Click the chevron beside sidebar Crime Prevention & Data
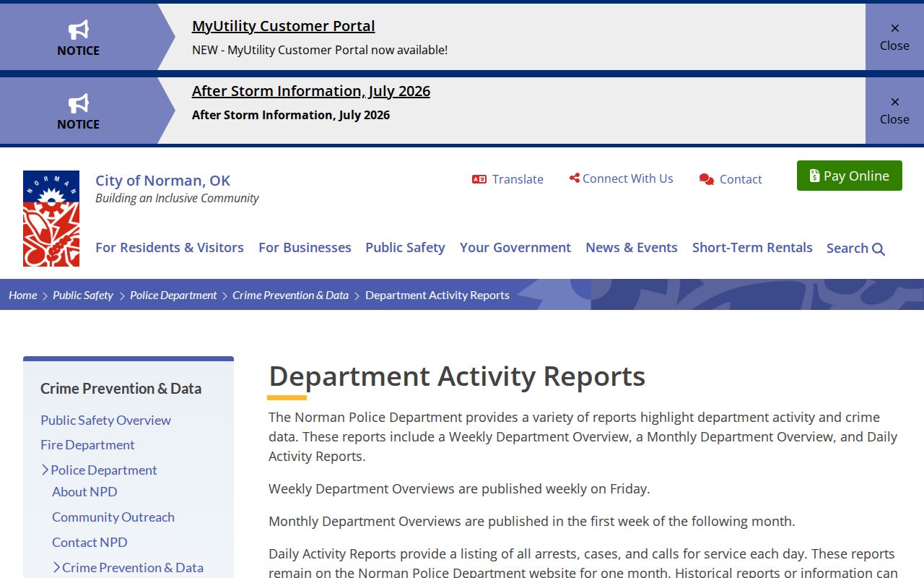Image resolution: width=924 pixels, height=578 pixels. [57, 567]
